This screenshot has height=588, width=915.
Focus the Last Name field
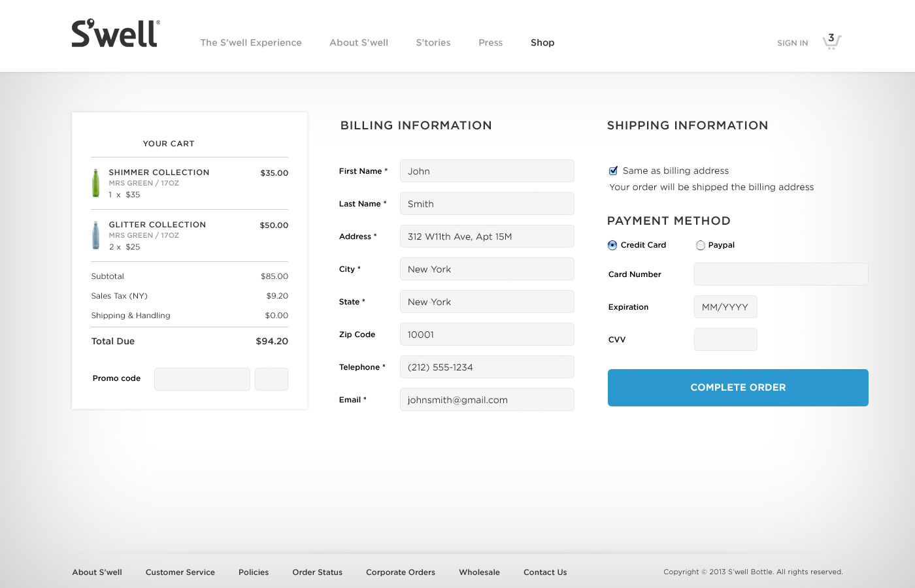tap(487, 204)
